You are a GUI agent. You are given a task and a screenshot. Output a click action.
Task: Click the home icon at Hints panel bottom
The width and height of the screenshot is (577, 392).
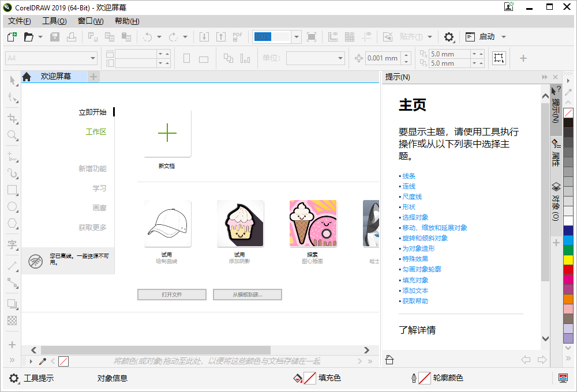coord(389,360)
